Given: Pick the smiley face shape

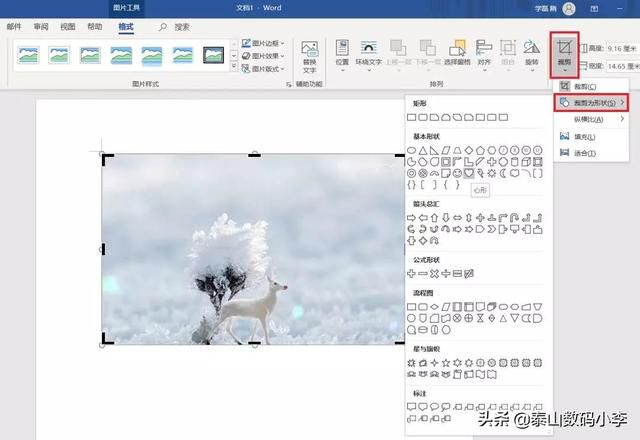Looking at the screenshot, I should (457, 173).
